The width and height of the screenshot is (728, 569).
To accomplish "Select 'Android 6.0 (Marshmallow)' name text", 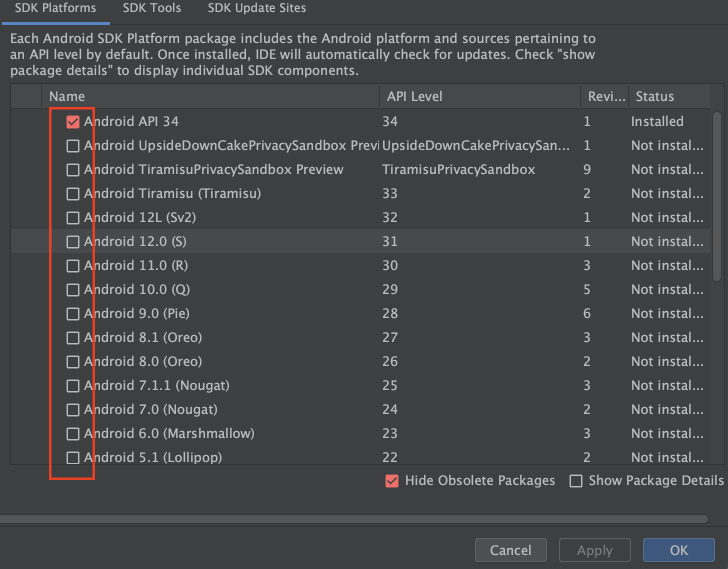I will point(169,433).
